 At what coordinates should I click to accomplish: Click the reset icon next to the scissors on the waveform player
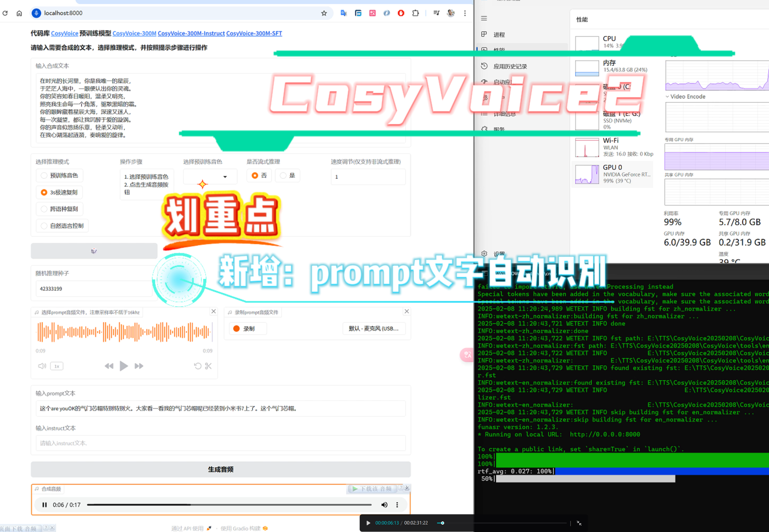(197, 366)
